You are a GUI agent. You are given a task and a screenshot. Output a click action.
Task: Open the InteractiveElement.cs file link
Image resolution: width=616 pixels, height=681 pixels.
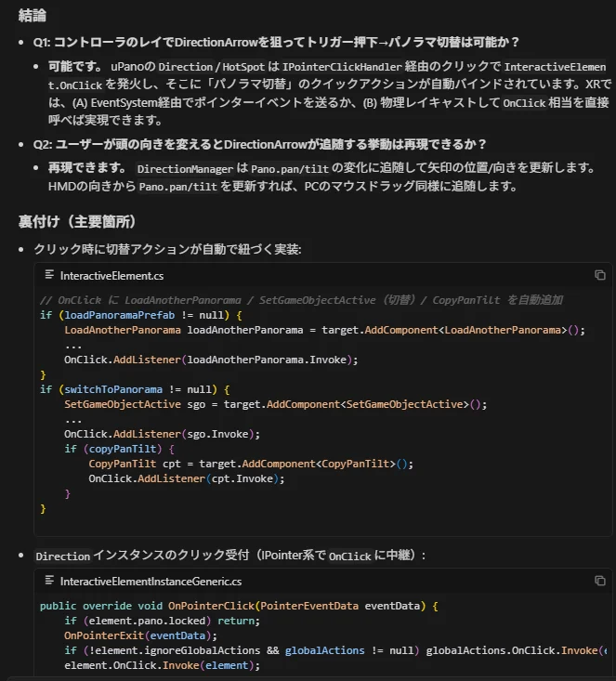coord(111,276)
